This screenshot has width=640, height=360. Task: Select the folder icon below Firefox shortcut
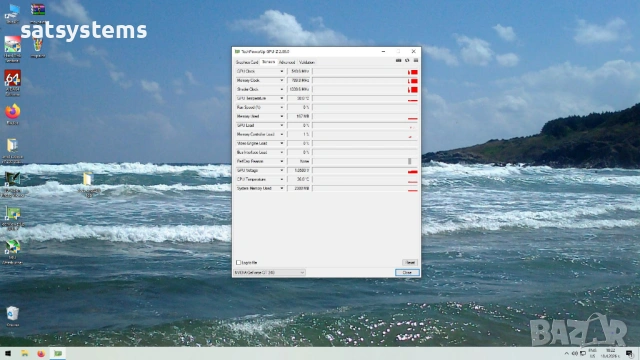coord(12,151)
